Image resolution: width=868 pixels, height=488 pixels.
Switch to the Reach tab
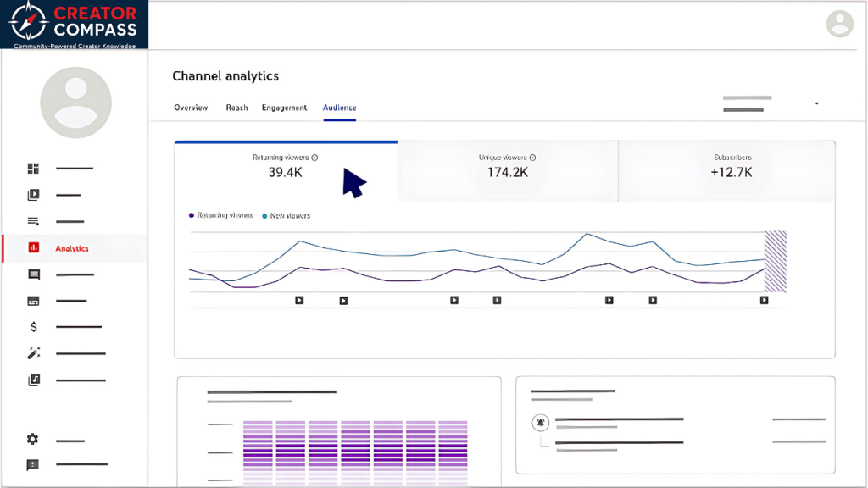pyautogui.click(x=236, y=108)
